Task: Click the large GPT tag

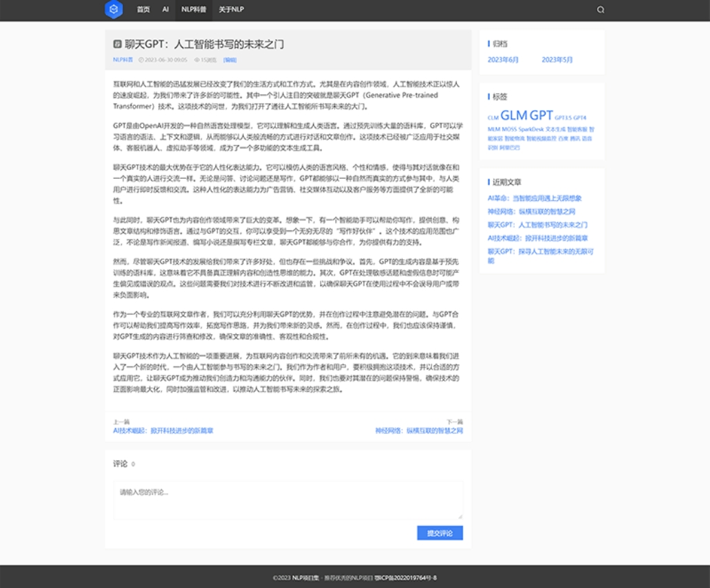Action: click(x=541, y=116)
